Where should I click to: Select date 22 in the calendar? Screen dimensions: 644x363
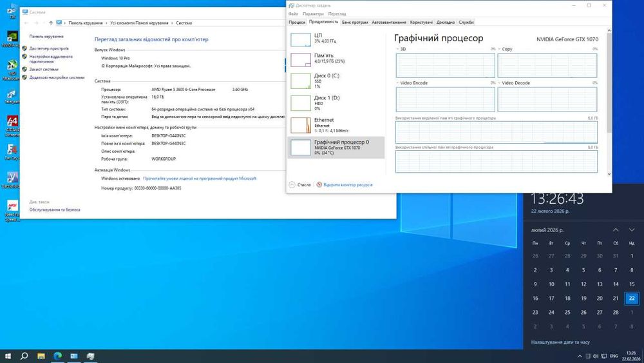tap(632, 298)
